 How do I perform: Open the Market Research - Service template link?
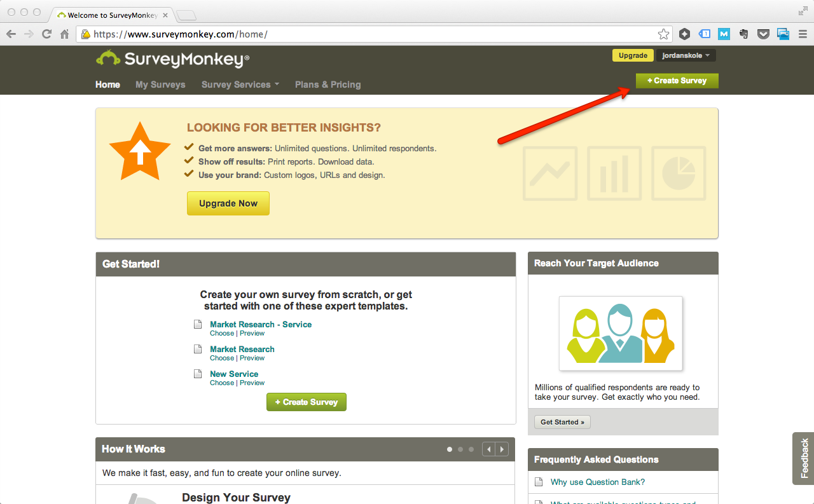(260, 324)
